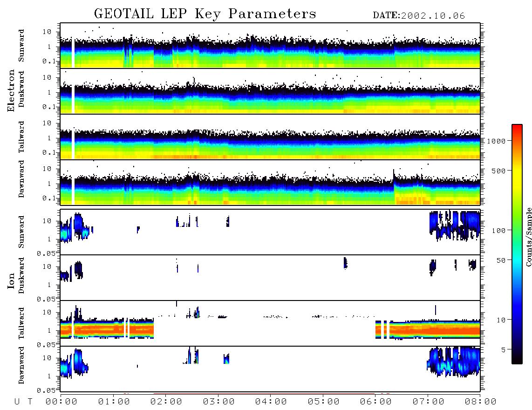Viewport: 532px width, 410px height.
Task: Click the 06:00 time tick label
Action: [x=376, y=402]
